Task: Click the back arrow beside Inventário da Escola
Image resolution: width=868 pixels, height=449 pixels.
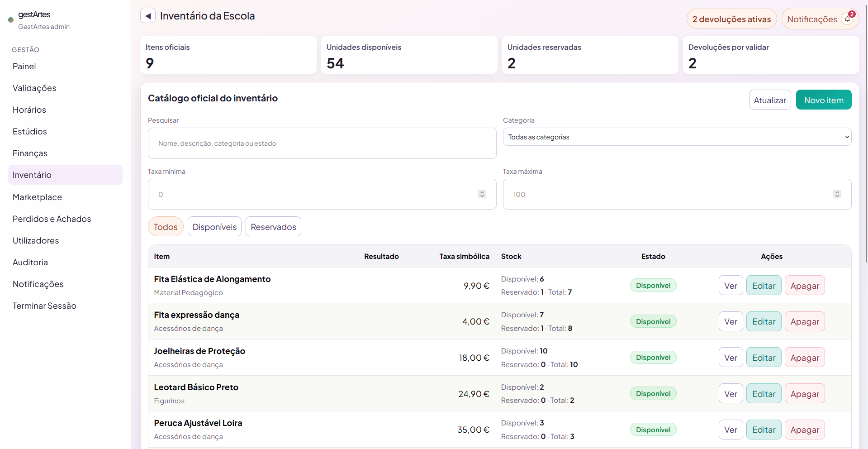Action: [x=148, y=16]
